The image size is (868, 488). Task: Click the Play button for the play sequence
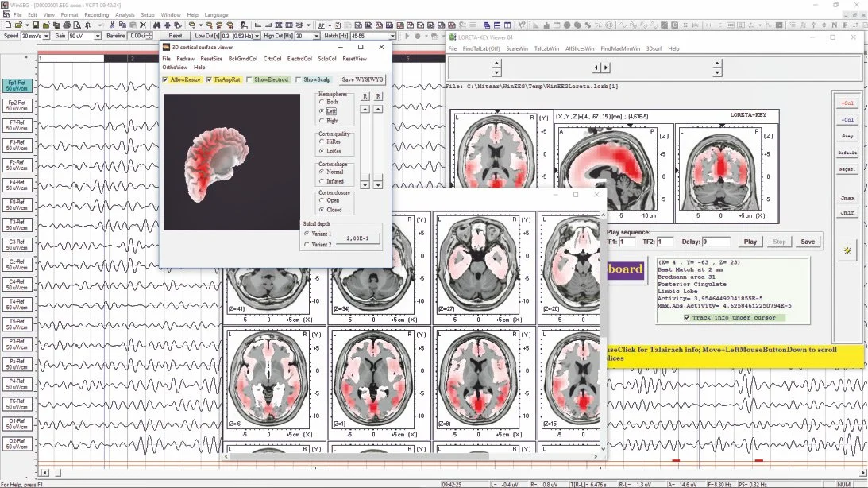coord(750,241)
